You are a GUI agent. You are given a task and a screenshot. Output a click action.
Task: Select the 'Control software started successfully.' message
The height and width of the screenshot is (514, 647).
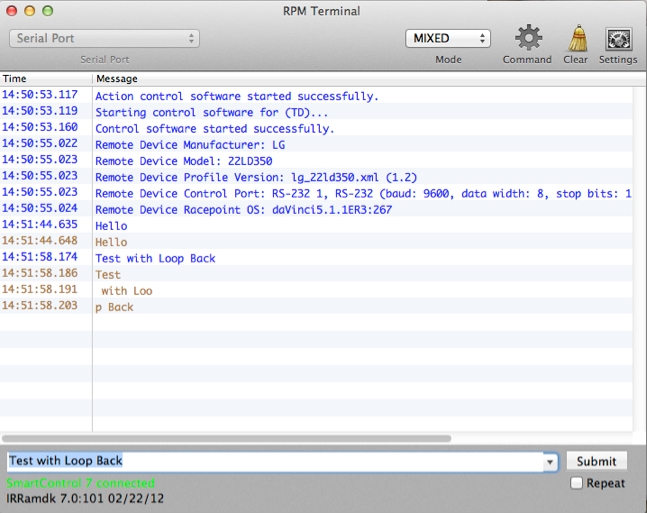pos(215,129)
